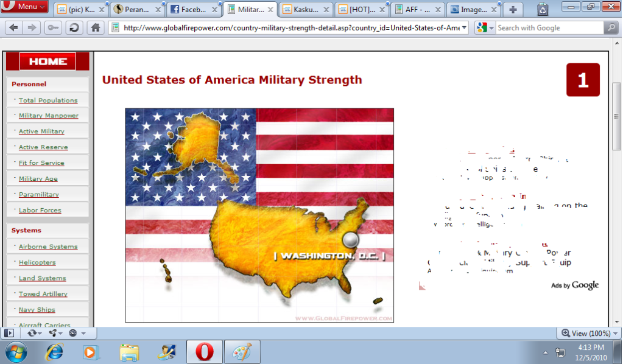Viewport: 623px width, 364px height.
Task: Expand the address bar history dropdown
Action: coord(464,28)
